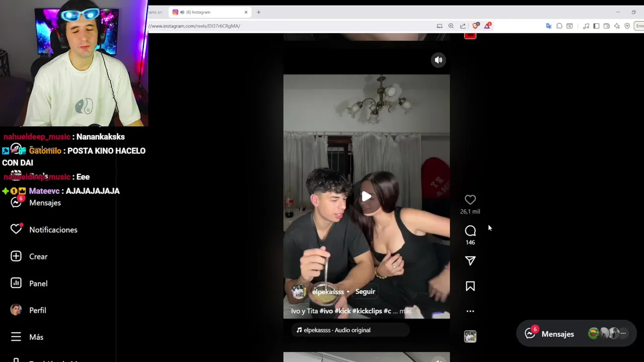The image size is (644, 362).
Task: Click the address bar URL
Action: point(194,26)
